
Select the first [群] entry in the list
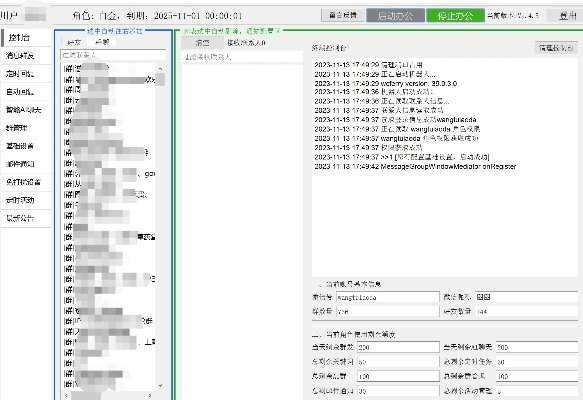point(109,68)
